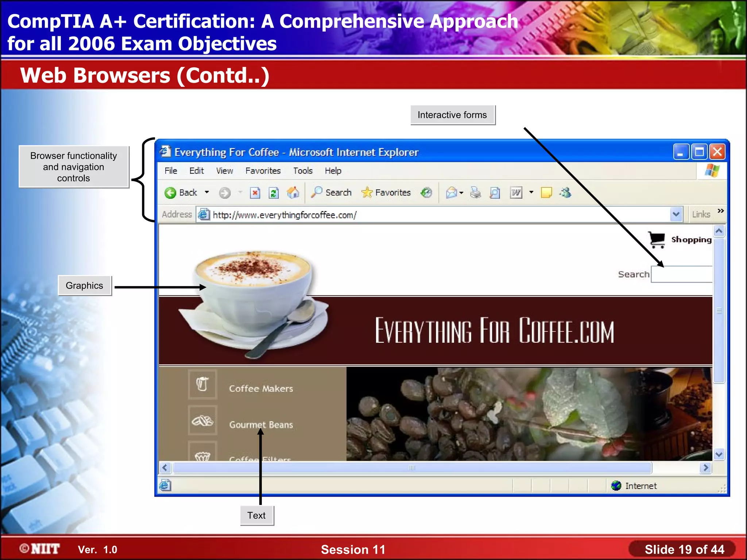Click the horizontal scrollbar thumb
This screenshot has height=560, width=747.
pos(412,468)
